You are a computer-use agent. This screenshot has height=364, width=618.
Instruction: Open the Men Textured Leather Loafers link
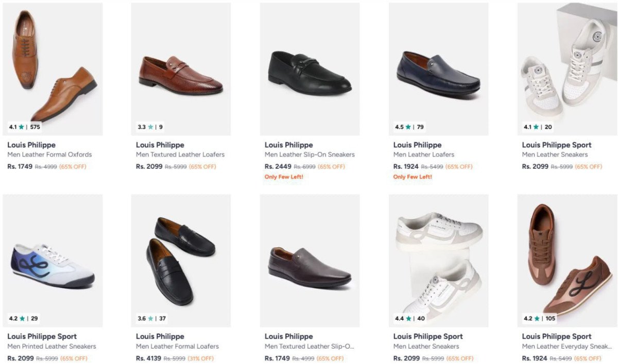[180, 154]
